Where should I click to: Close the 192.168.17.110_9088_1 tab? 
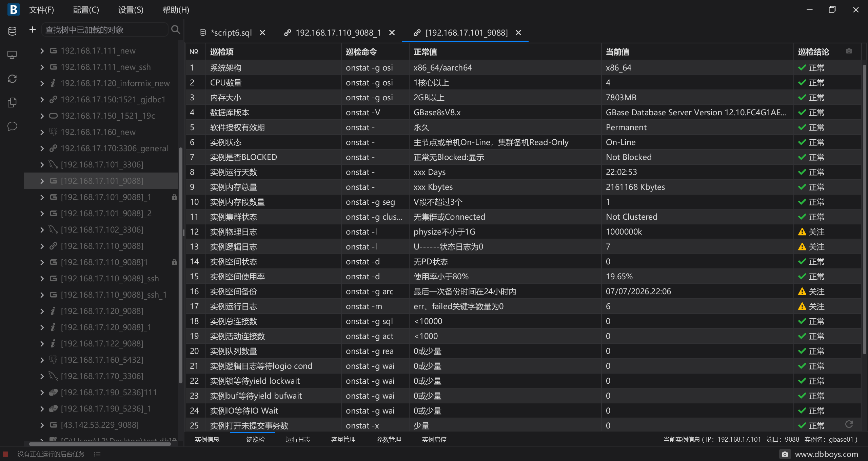(392, 33)
